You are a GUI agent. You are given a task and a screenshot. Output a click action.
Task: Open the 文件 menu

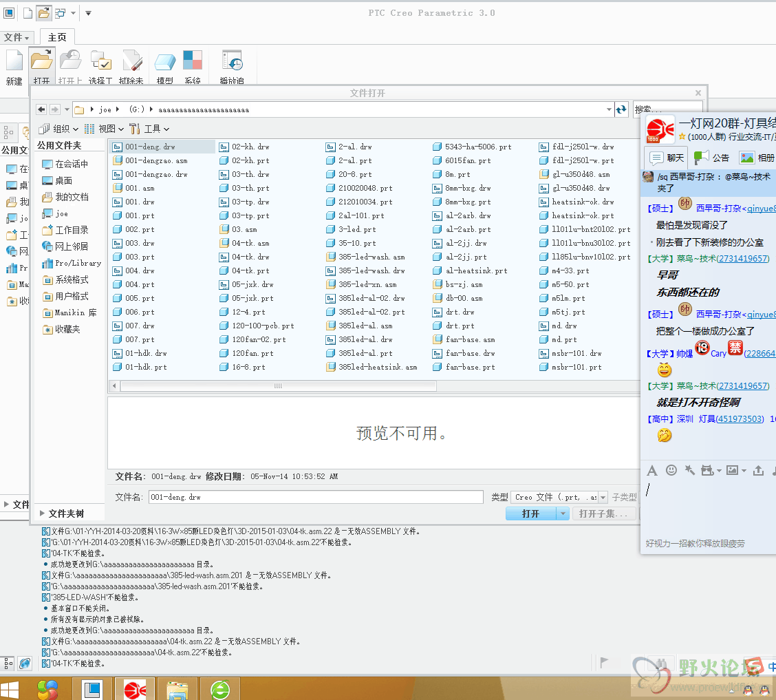[17, 37]
